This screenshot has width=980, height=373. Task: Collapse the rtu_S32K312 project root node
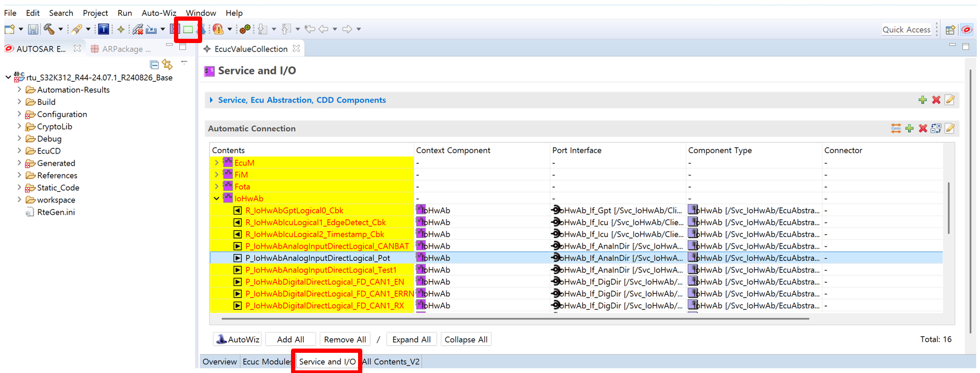pyautogui.click(x=8, y=78)
